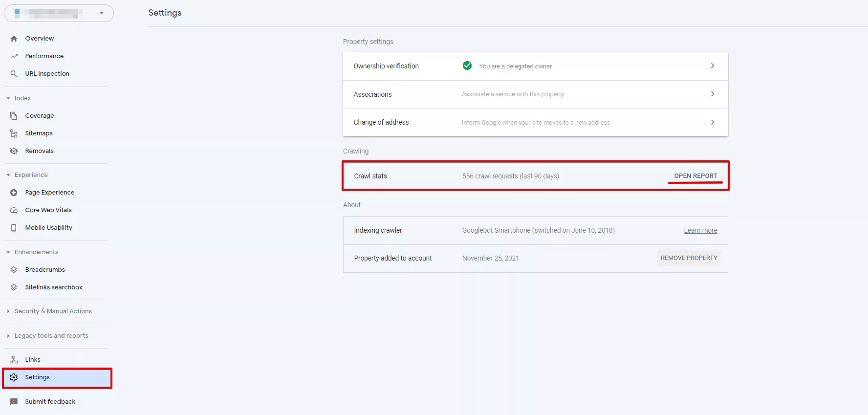
Task: Open Sitemaps page
Action: pyautogui.click(x=39, y=133)
